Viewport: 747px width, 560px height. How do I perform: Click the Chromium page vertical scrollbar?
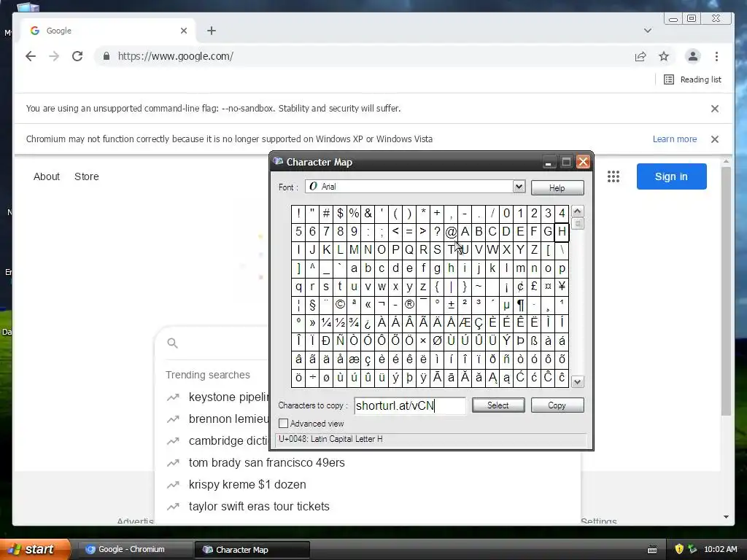pyautogui.click(x=726, y=290)
